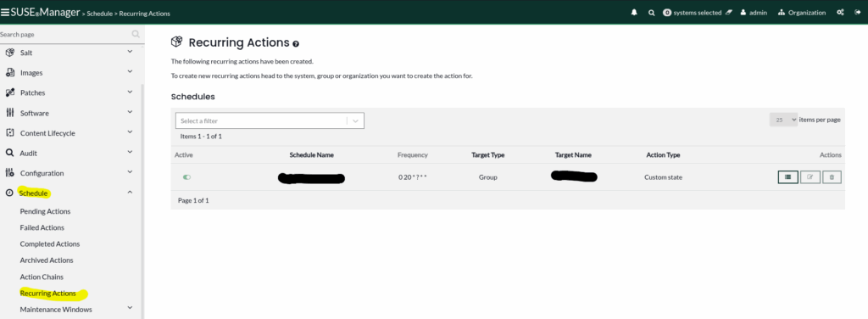Focus the Search page field
868x319 pixels.
[65, 34]
